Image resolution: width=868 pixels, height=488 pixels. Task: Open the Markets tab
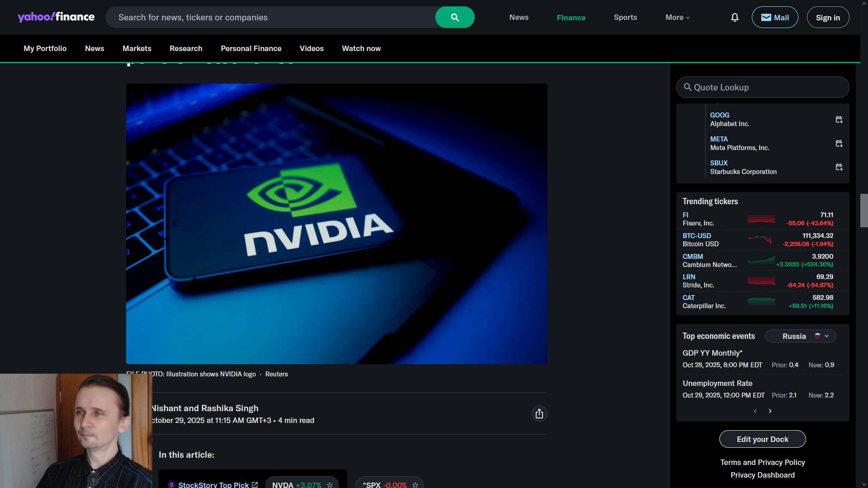point(137,48)
